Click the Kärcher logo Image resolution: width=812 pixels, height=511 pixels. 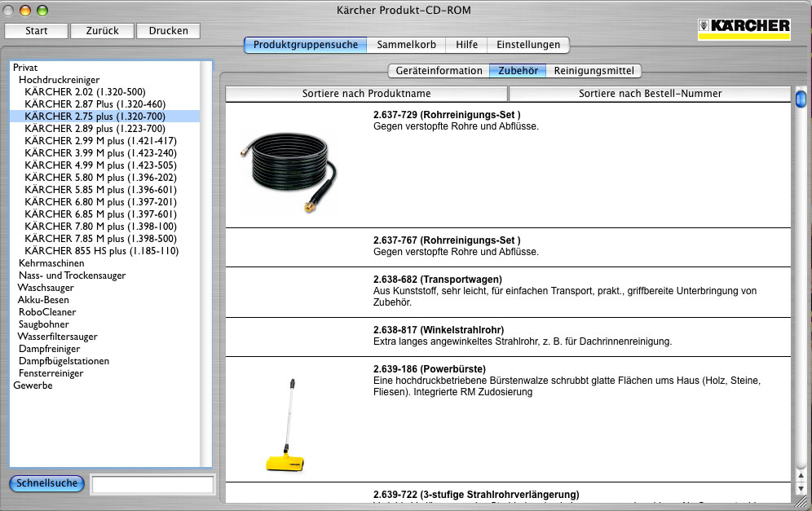[x=744, y=29]
